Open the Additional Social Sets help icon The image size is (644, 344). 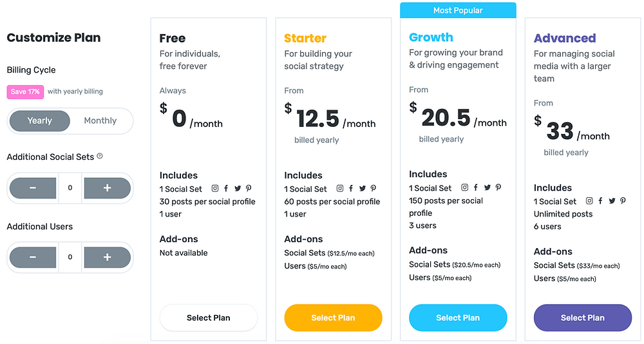pyautogui.click(x=99, y=156)
